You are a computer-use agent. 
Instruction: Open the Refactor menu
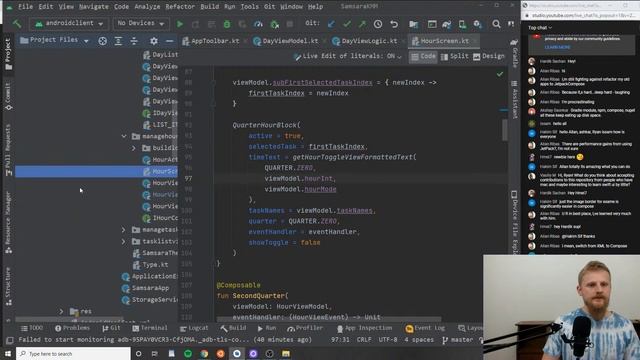coord(180,7)
